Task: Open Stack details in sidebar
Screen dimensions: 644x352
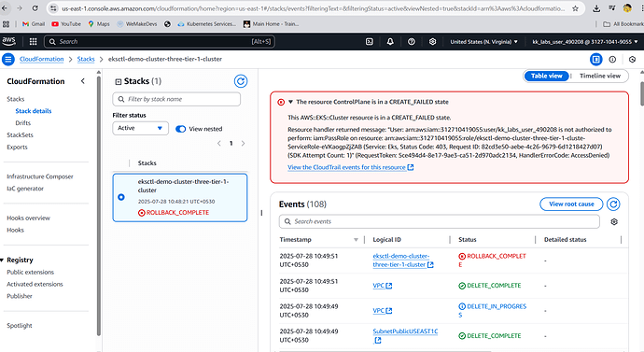Action: pyautogui.click(x=34, y=111)
